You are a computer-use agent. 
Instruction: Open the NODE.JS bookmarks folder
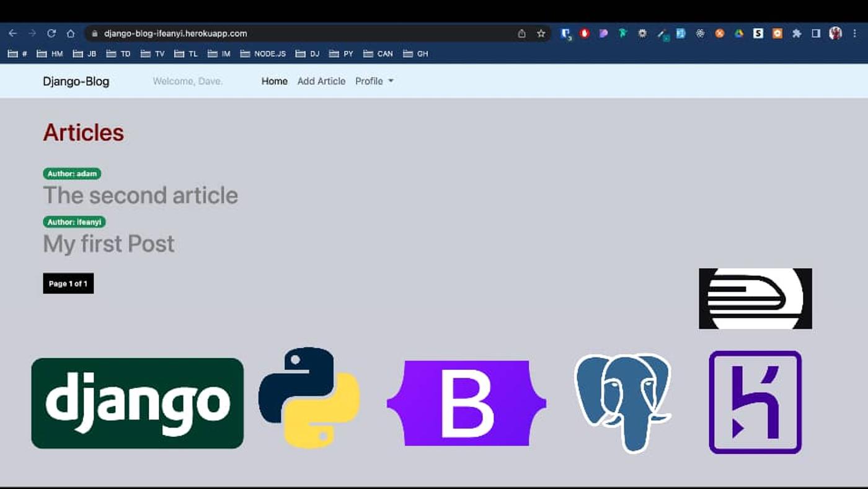coord(263,54)
